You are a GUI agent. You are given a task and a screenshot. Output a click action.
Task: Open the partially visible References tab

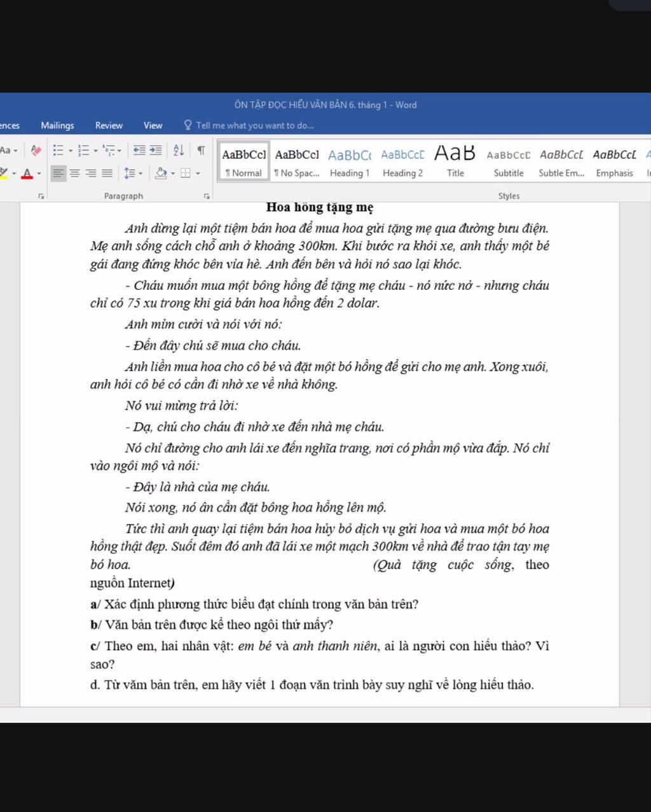pyautogui.click(x=10, y=125)
